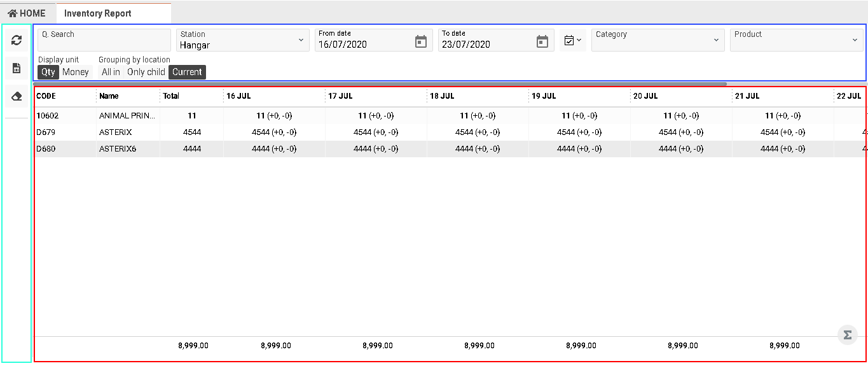The height and width of the screenshot is (382, 868).
Task: Click the home icon tab
Action: (27, 13)
